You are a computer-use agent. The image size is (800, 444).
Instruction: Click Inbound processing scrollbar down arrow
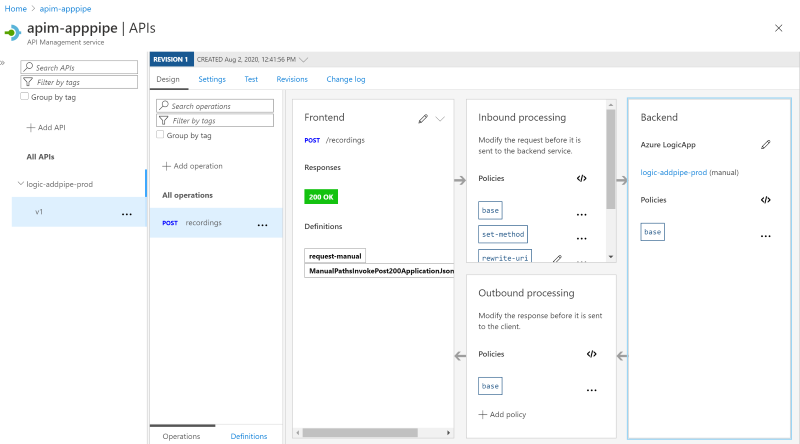pos(611,257)
